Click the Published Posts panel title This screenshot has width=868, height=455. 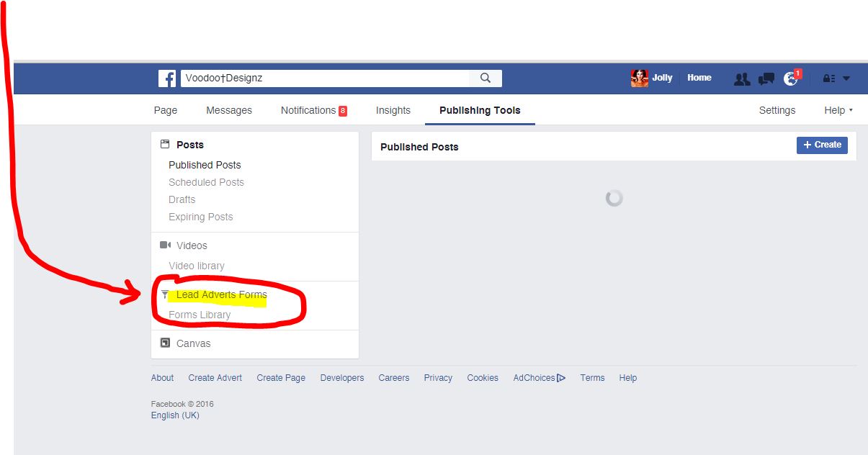pyautogui.click(x=419, y=147)
